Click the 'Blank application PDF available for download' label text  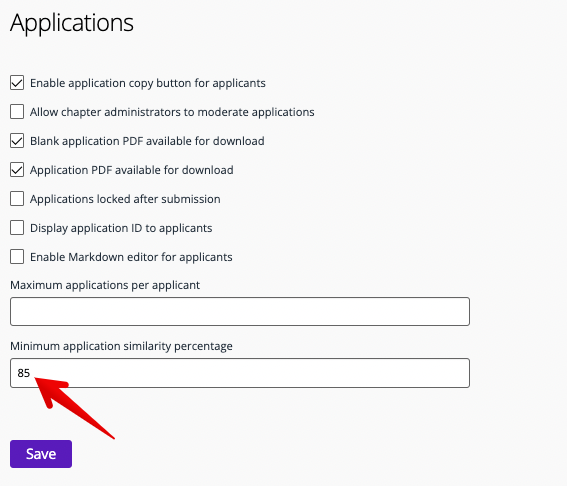pyautogui.click(x=147, y=141)
